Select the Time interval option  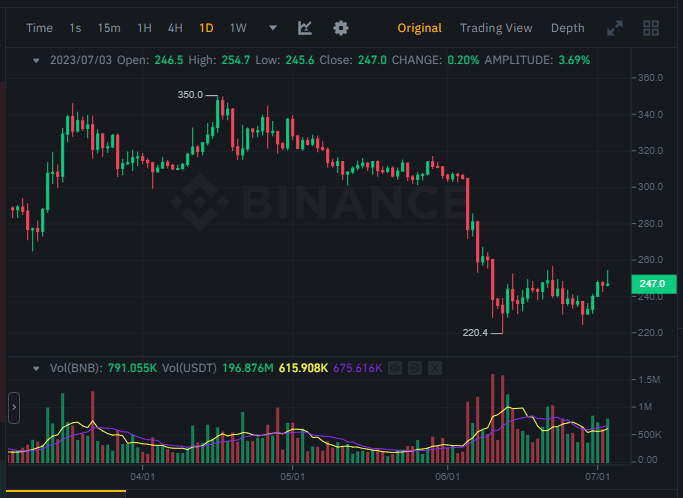click(x=39, y=28)
